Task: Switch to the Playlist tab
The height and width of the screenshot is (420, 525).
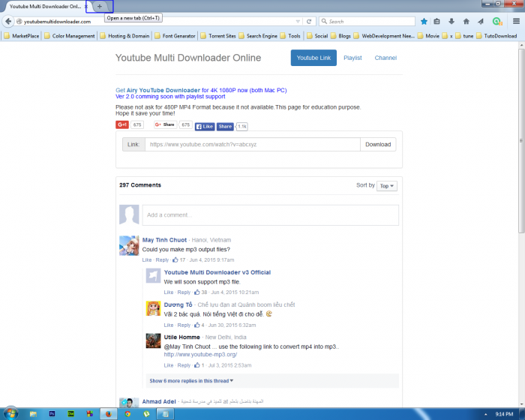Action: (352, 58)
